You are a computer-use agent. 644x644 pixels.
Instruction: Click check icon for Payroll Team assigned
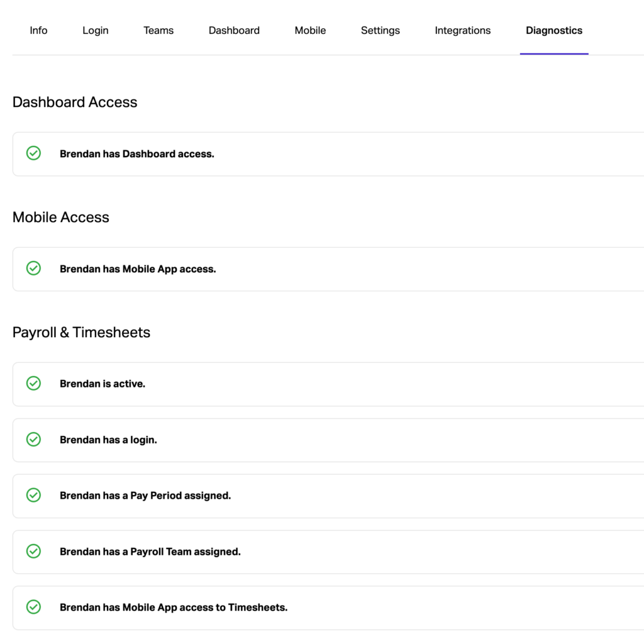[x=33, y=552]
